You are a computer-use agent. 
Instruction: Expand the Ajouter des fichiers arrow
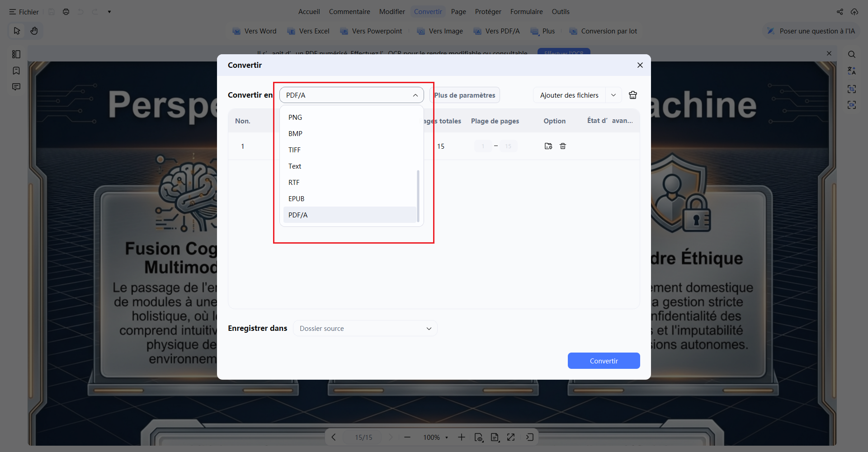coord(613,95)
